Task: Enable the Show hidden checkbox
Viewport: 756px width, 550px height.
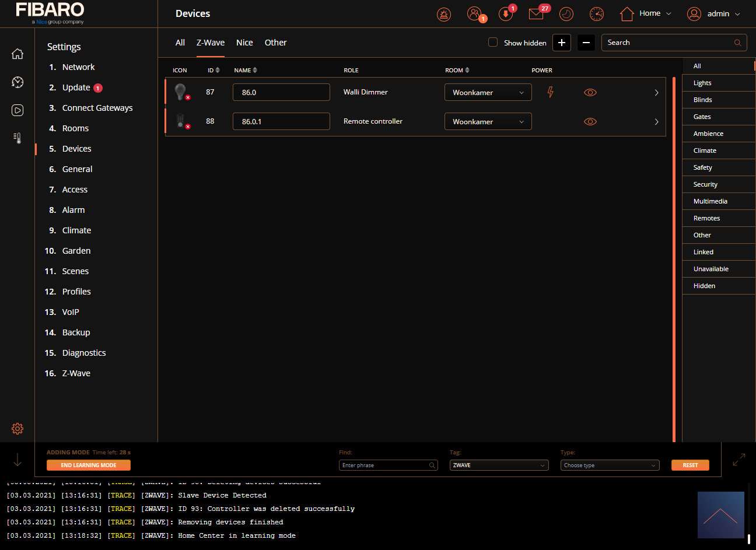Action: point(493,43)
